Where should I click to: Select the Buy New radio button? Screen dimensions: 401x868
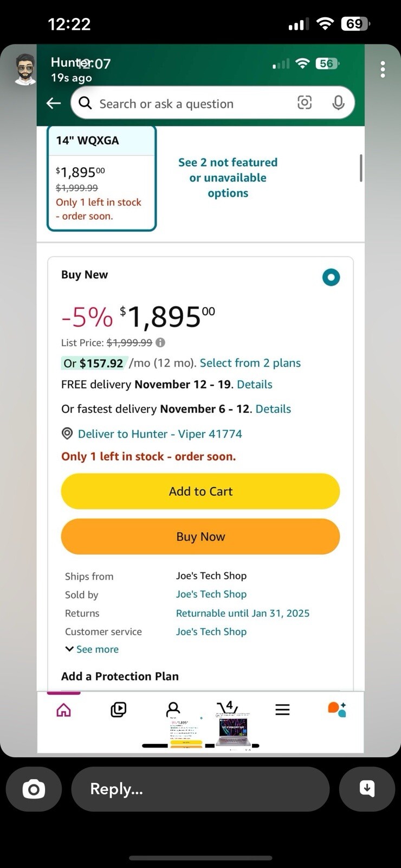331,277
